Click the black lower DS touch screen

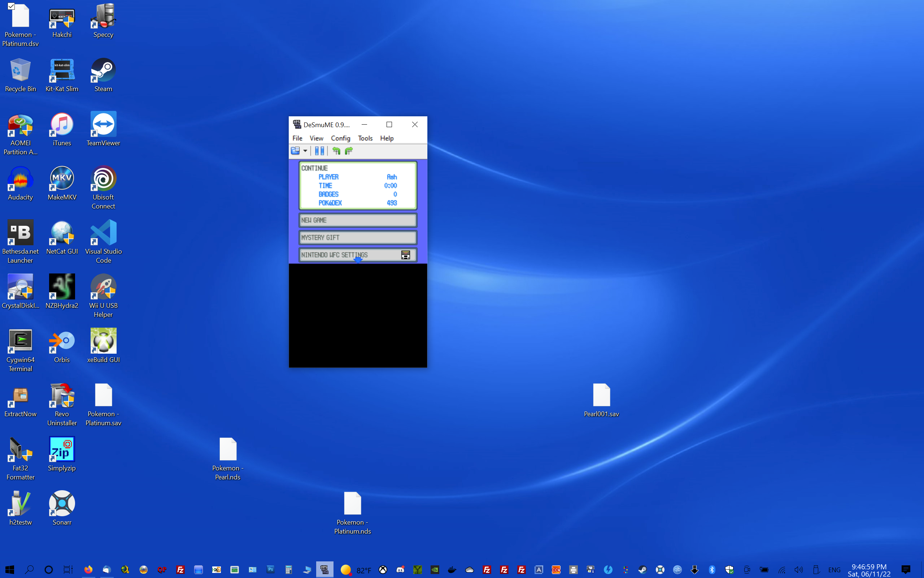(358, 315)
